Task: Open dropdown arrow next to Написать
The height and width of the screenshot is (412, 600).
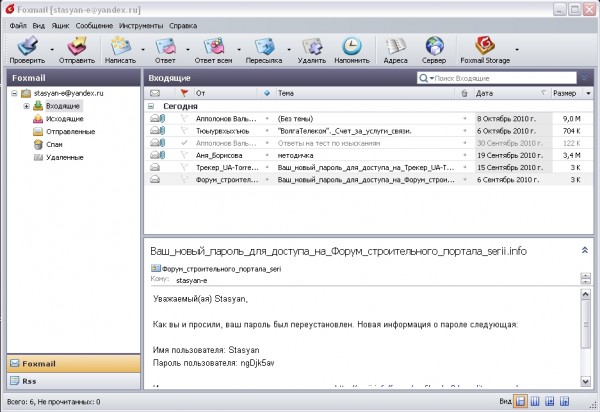Action: [x=143, y=49]
